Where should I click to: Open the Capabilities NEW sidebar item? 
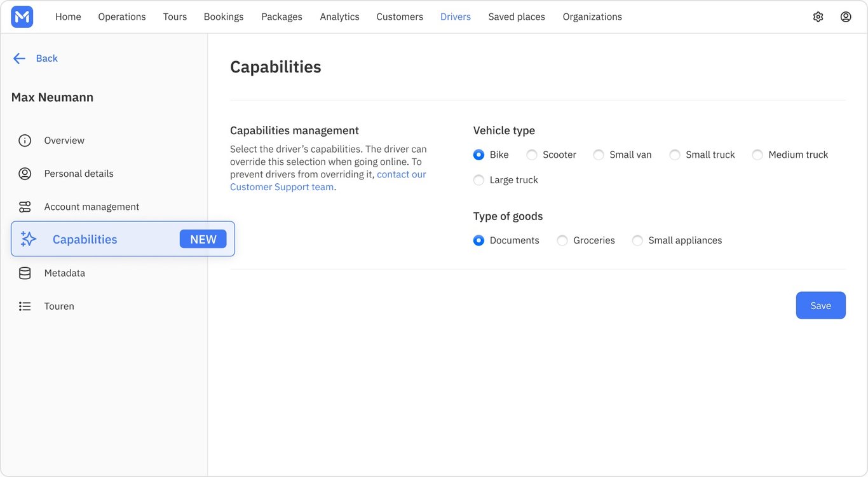123,239
